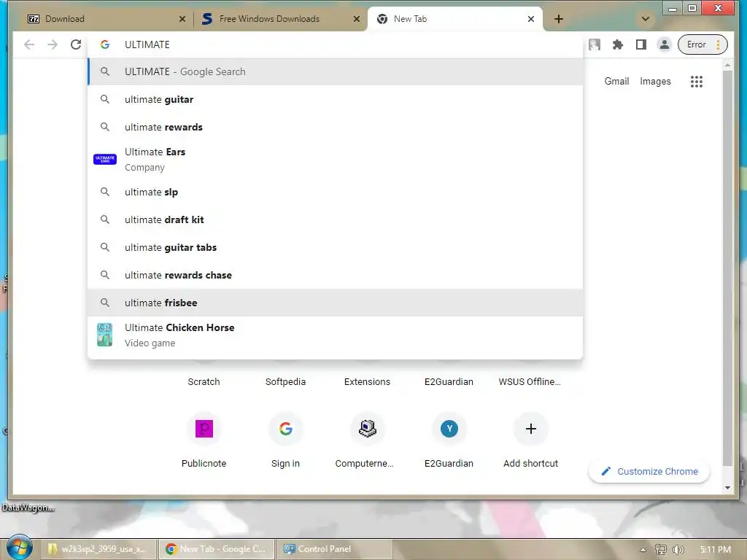The height and width of the screenshot is (560, 747).
Task: Close the New Tab tab
Action: (x=531, y=19)
